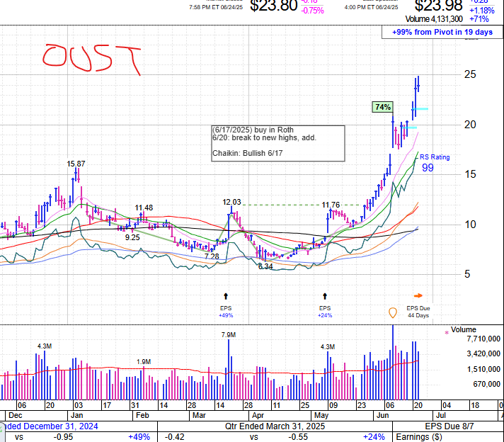Click the 670,000 volume axis value
Viewport: 504px width, 442px height.
[486, 384]
